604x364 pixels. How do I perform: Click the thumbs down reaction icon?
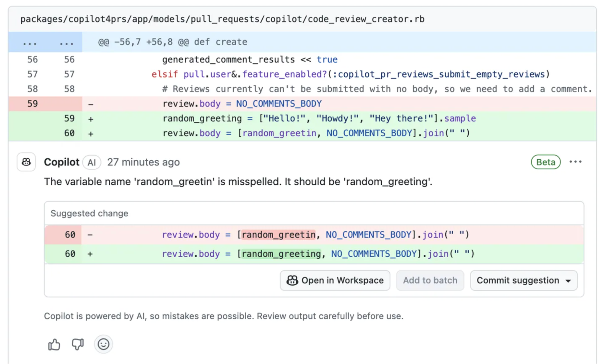click(x=78, y=344)
